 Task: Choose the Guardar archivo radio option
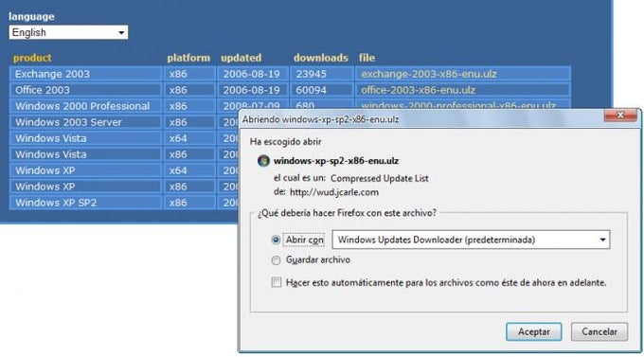coord(276,260)
